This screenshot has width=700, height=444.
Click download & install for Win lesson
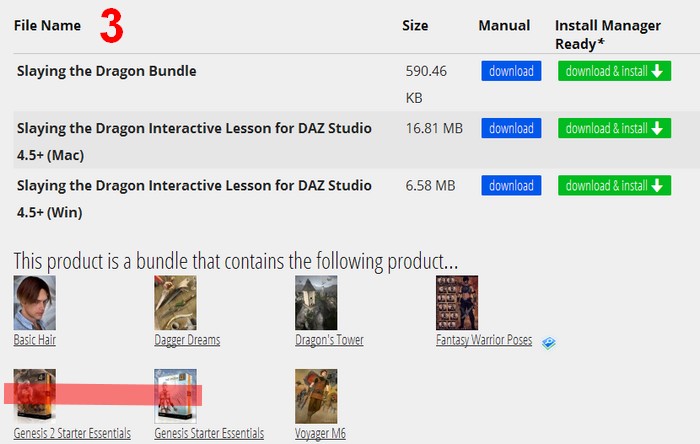point(614,185)
